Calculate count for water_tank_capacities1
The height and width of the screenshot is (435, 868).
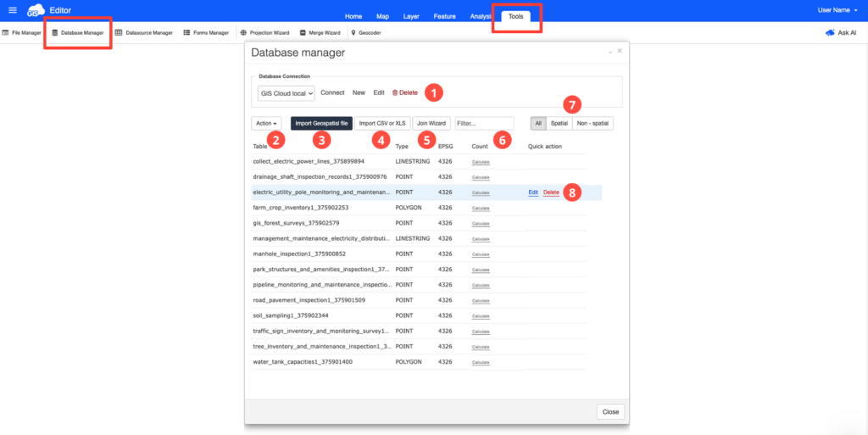[481, 363]
